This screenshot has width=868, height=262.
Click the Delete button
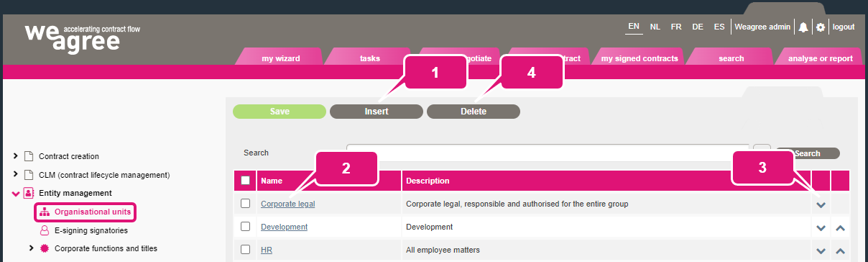point(474,112)
